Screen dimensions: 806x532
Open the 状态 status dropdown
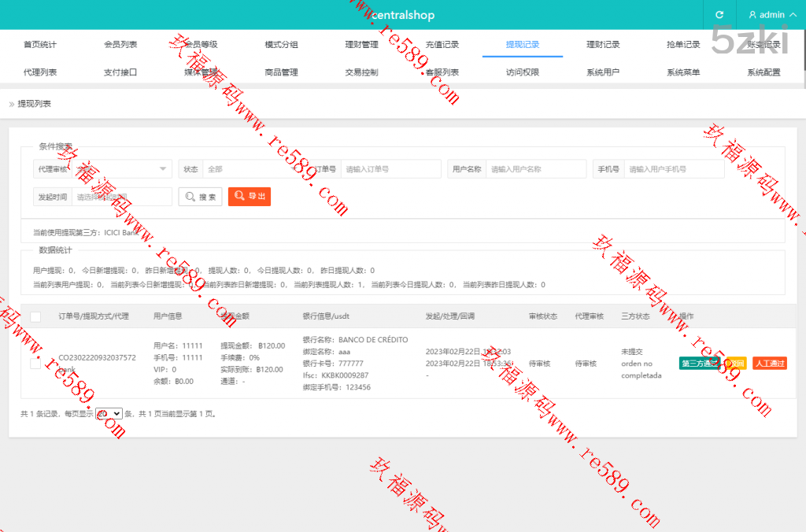pyautogui.click(x=244, y=169)
